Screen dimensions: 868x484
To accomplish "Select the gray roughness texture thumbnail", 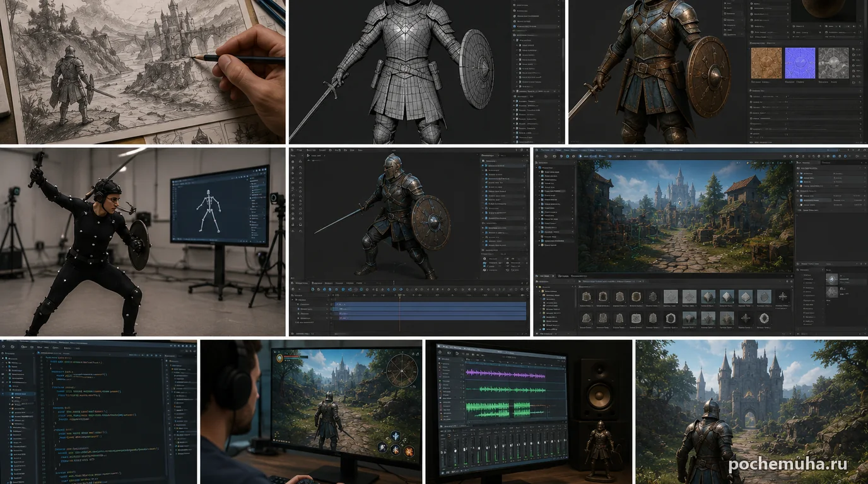I will (833, 63).
